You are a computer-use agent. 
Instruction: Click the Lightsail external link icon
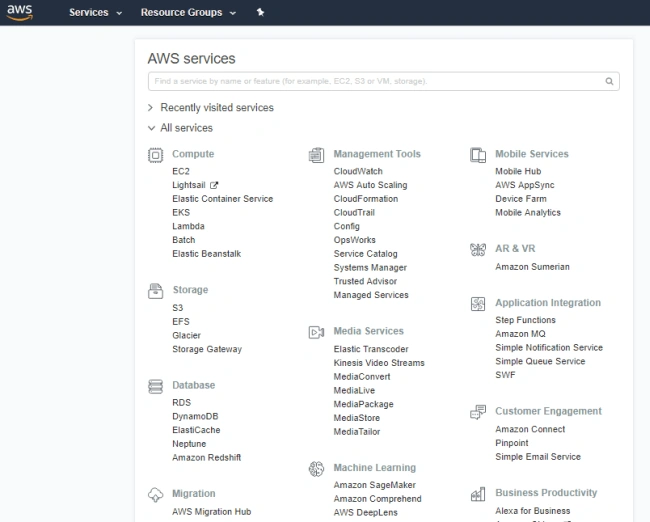[214, 185]
